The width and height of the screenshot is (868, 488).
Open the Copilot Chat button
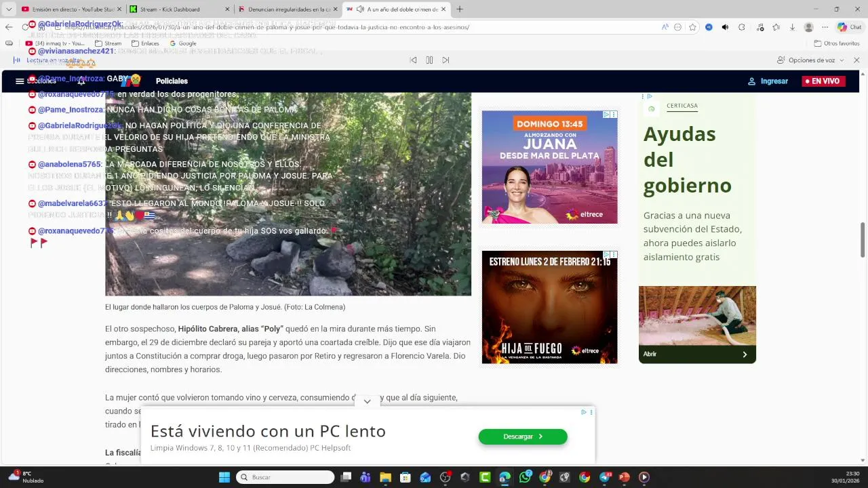850,27
